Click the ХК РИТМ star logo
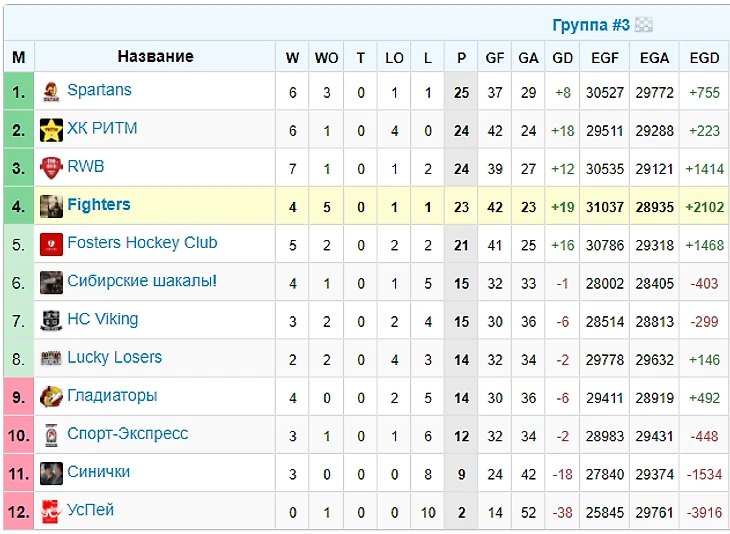Image resolution: width=730 pixels, height=534 pixels. point(51,130)
